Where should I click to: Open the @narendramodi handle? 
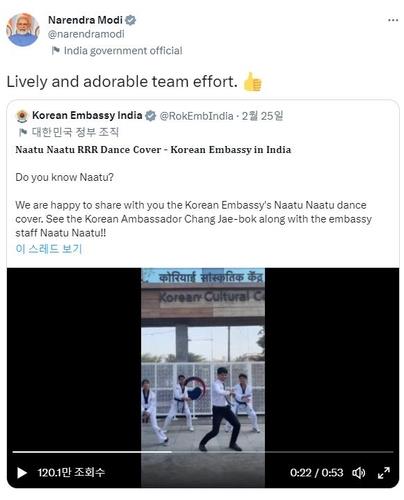point(86,34)
